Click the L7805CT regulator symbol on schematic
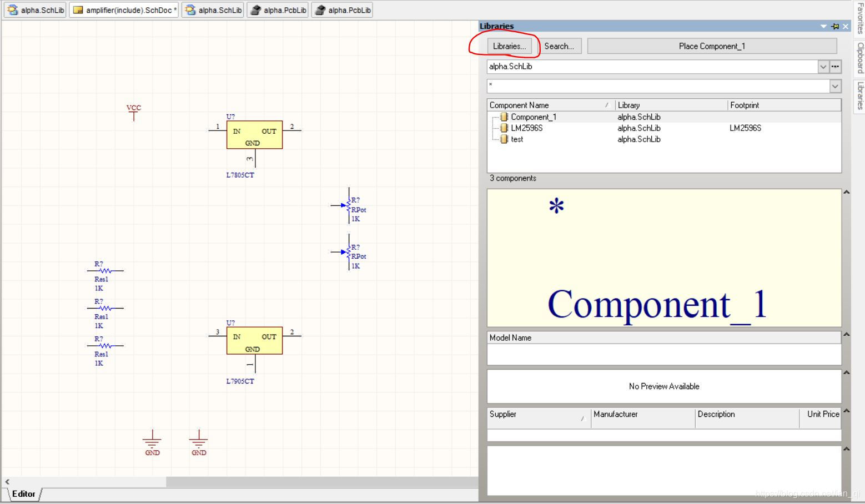The image size is (865, 504). tap(254, 135)
